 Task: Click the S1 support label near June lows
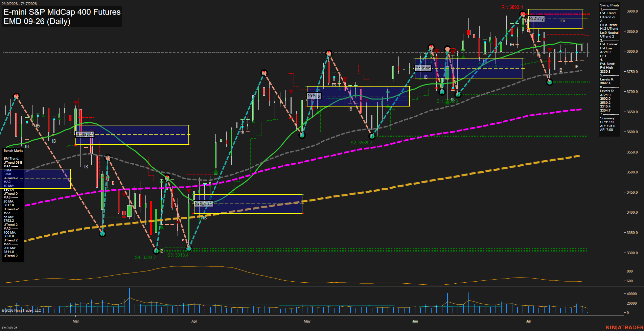click(x=447, y=101)
